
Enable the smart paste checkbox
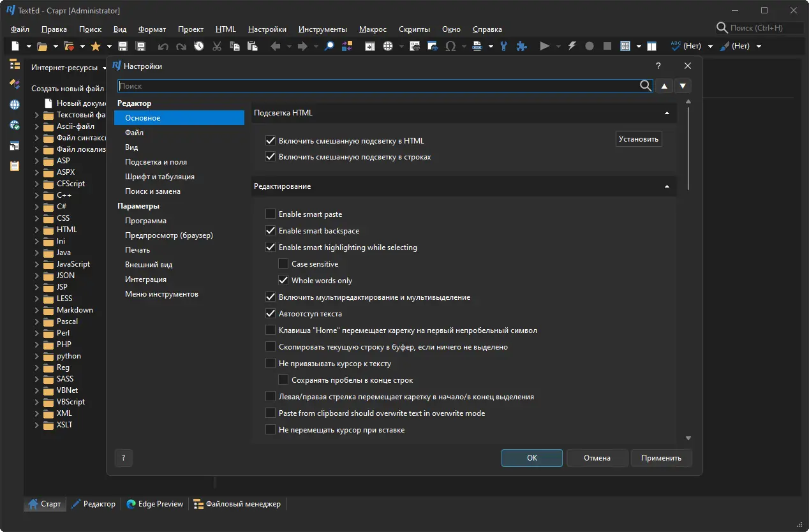tap(271, 214)
